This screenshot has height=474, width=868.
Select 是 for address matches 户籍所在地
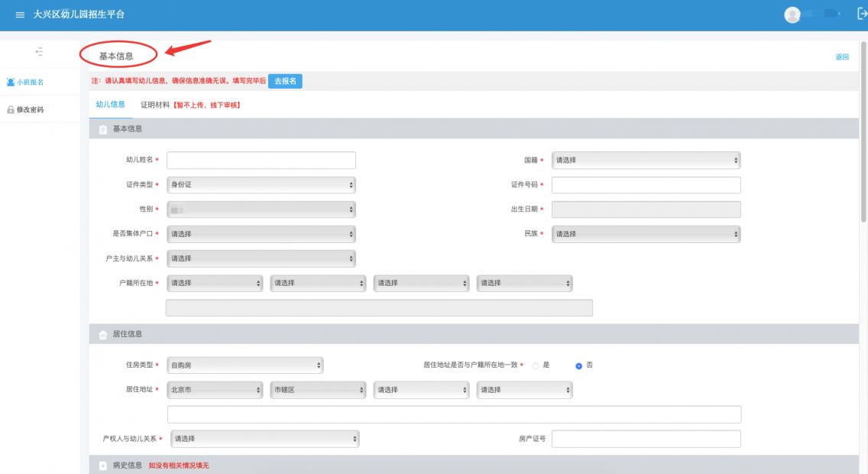coord(536,366)
